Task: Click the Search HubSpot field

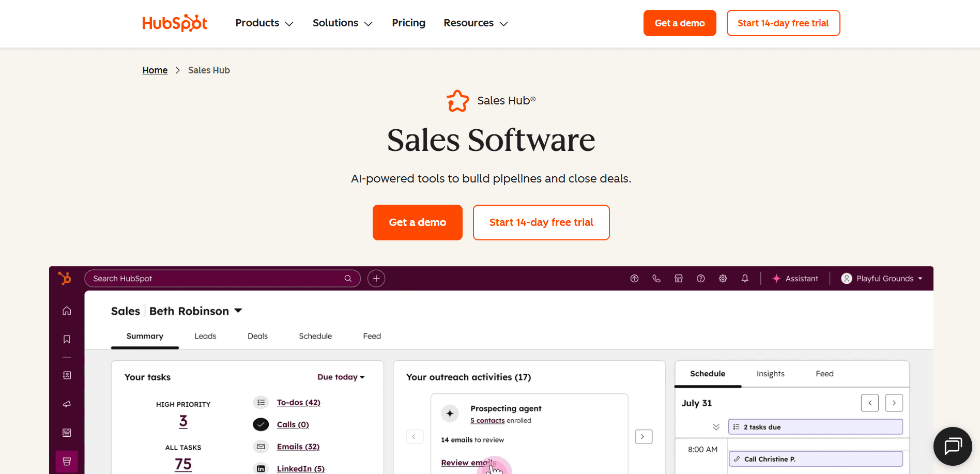Action: click(222, 279)
